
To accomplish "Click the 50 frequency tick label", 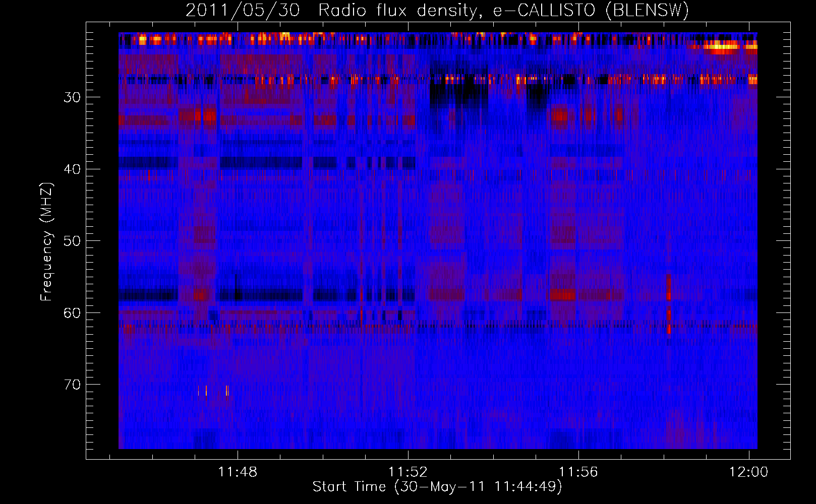I will click(x=72, y=241).
